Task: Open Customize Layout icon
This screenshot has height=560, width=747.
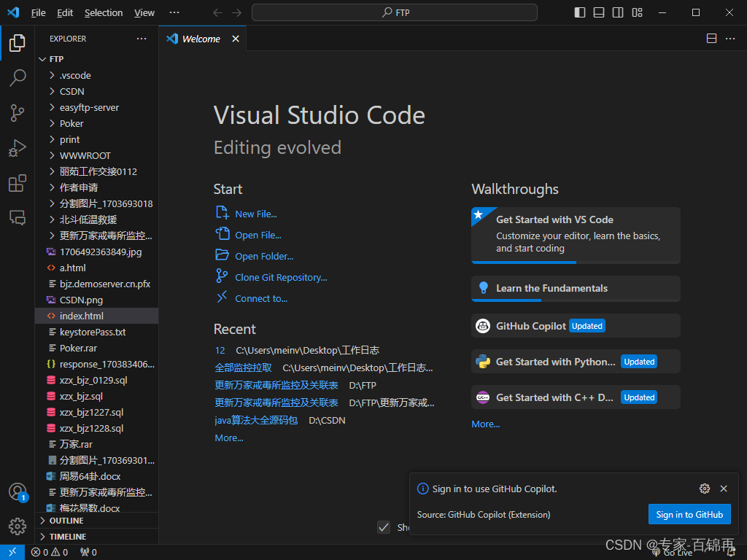Action: click(638, 12)
